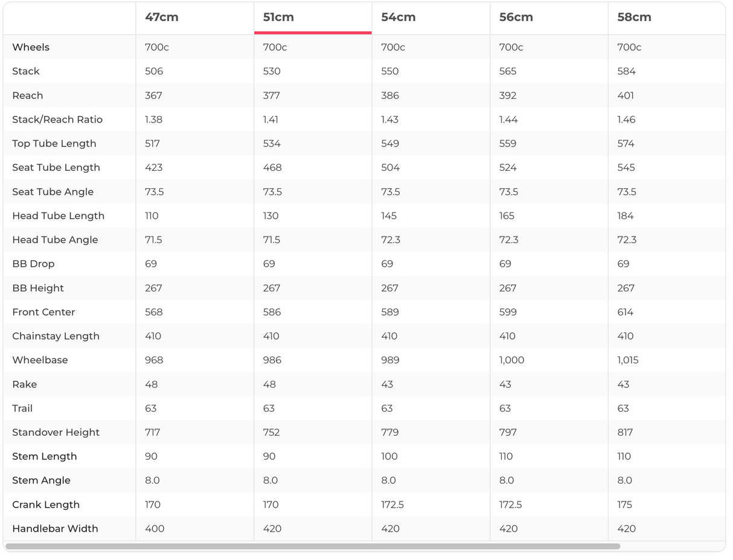Click the Standover Height row label
The image size is (733, 560).
(x=56, y=432)
